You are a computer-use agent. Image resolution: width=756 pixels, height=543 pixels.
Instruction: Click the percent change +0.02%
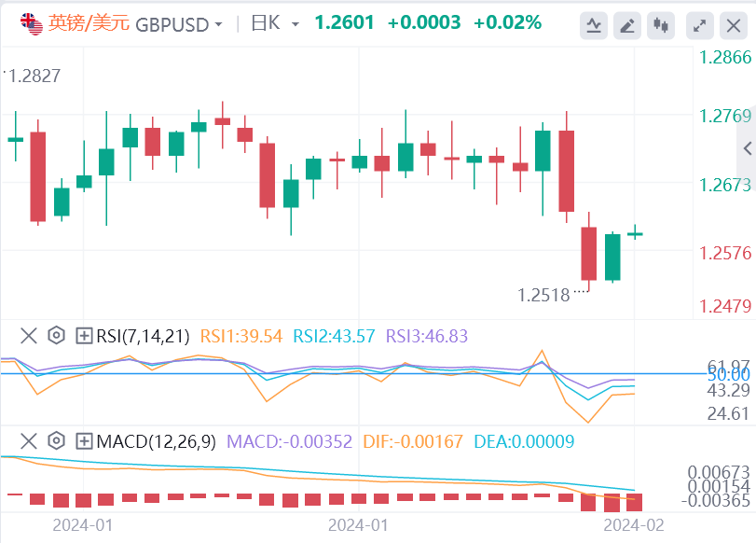508,22
